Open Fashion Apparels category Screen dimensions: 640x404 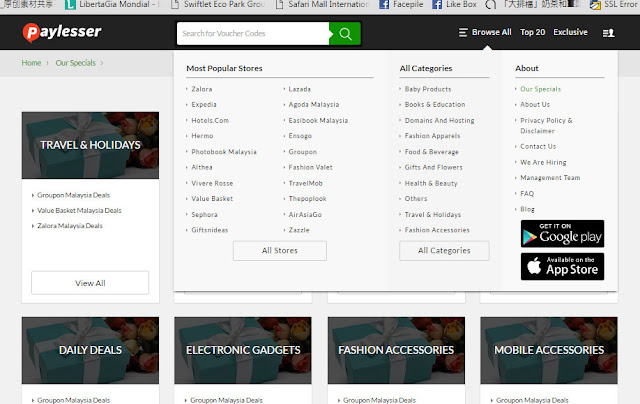(x=432, y=136)
